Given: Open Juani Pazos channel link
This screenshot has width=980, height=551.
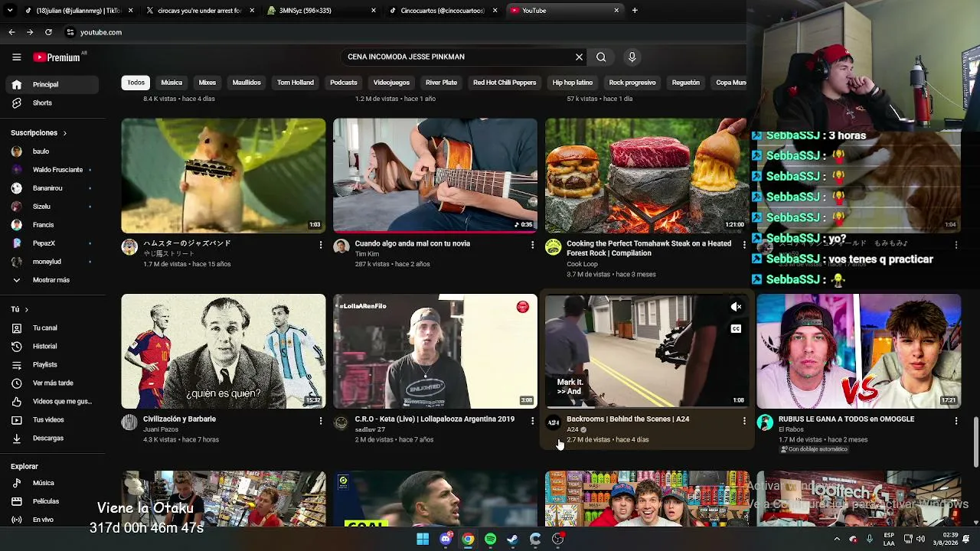Looking at the screenshot, I should pos(160,429).
